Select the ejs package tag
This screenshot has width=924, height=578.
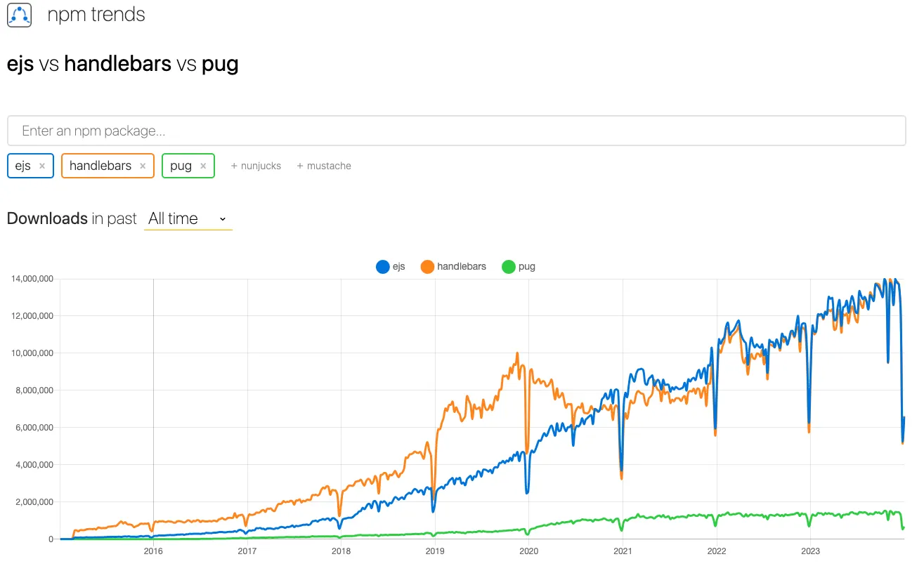(x=23, y=166)
